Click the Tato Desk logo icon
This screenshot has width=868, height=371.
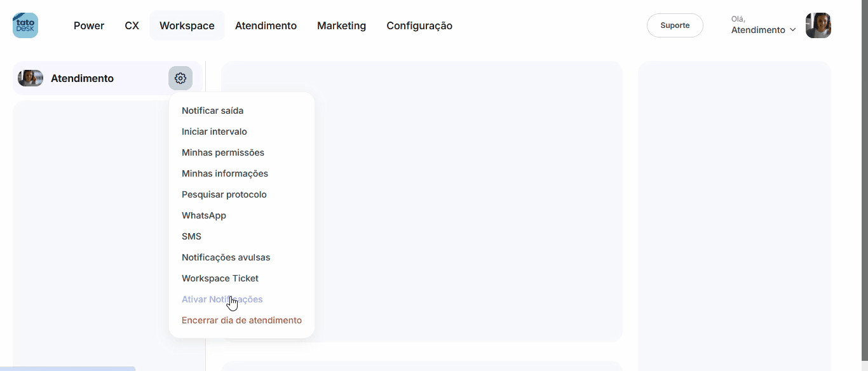(25, 25)
